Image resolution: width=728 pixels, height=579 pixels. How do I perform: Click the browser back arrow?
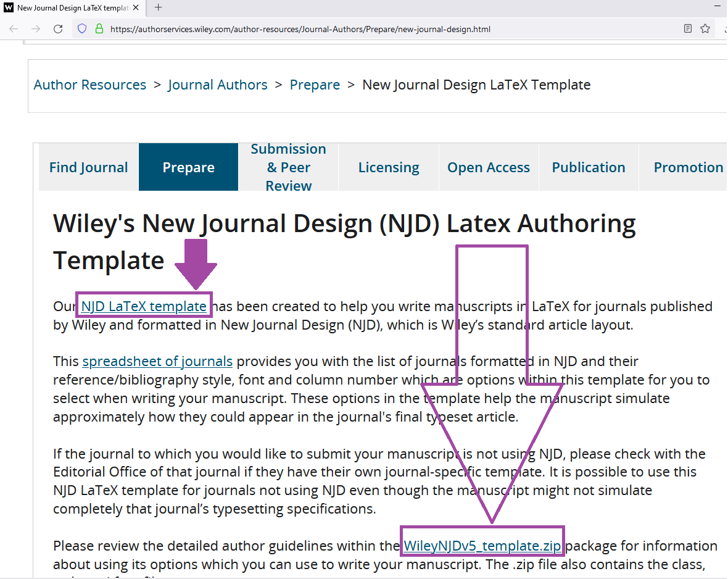pos(14,29)
